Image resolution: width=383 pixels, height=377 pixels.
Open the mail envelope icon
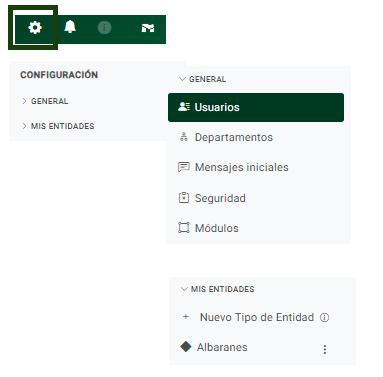coord(148,28)
